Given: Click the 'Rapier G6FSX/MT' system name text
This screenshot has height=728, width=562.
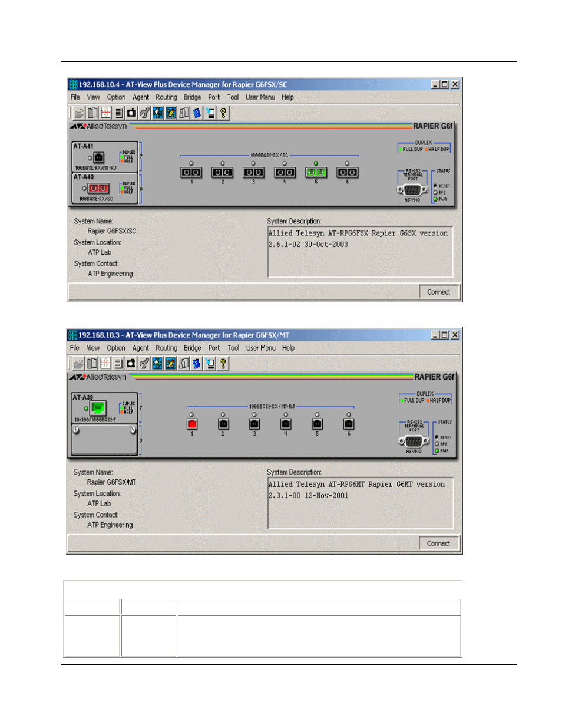Looking at the screenshot, I should (111, 482).
